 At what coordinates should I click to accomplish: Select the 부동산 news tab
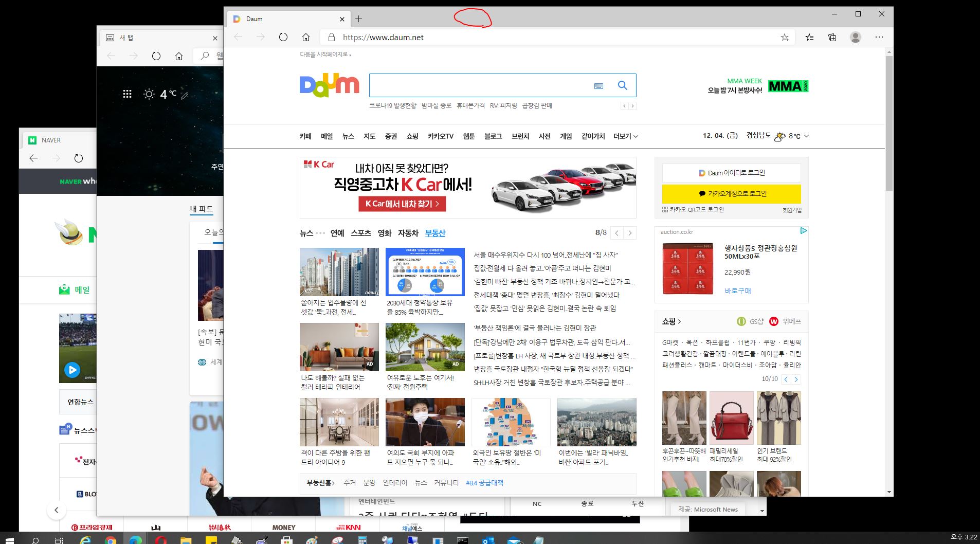(435, 233)
